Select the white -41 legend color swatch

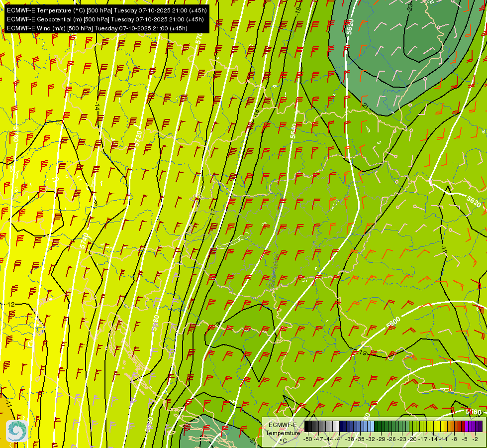pyautogui.click(x=338, y=426)
